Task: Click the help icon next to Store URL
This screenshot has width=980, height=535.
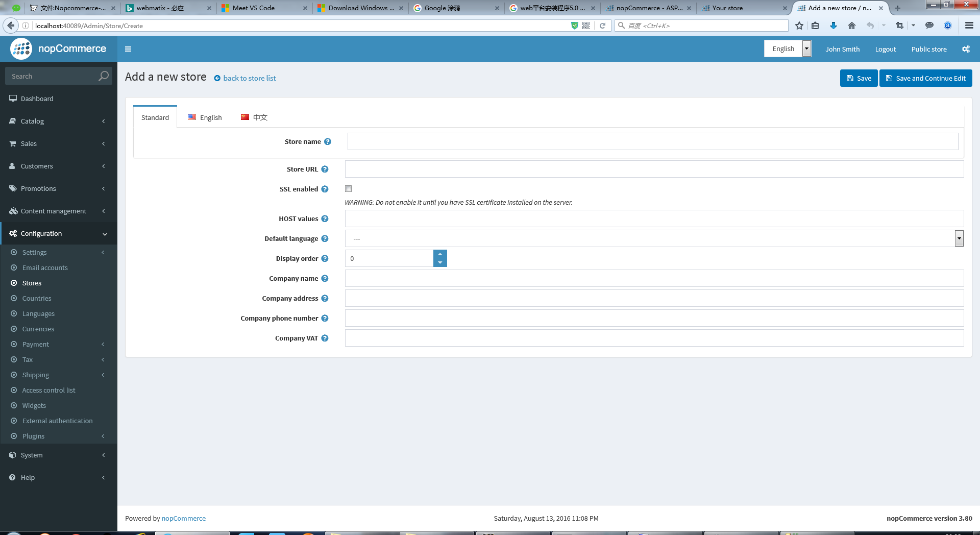Action: coord(325,169)
